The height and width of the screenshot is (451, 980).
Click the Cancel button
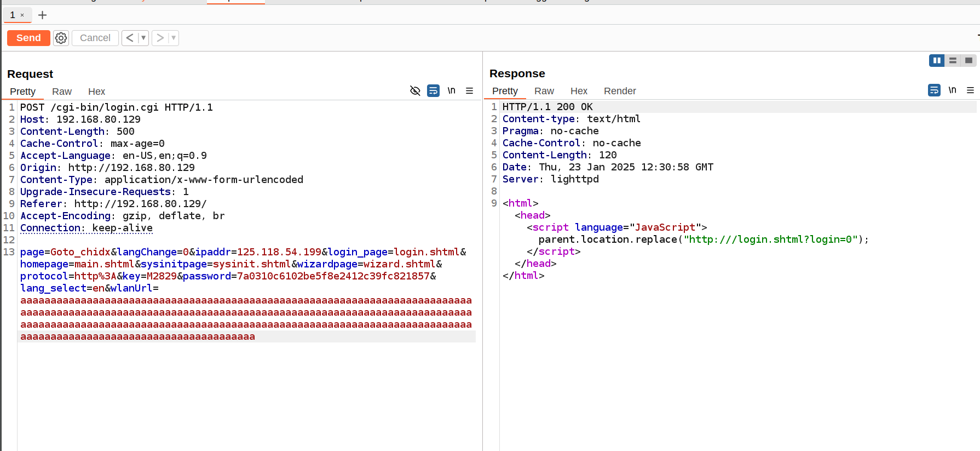tap(95, 38)
